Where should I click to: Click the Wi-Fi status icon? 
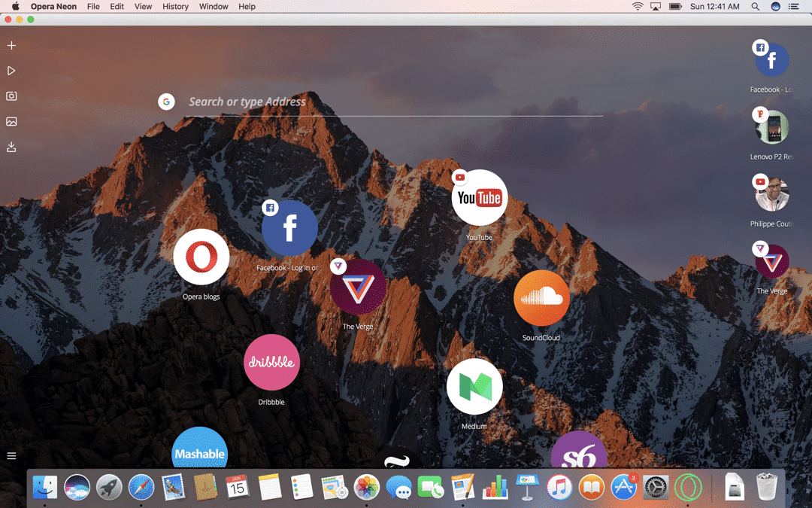(638, 7)
